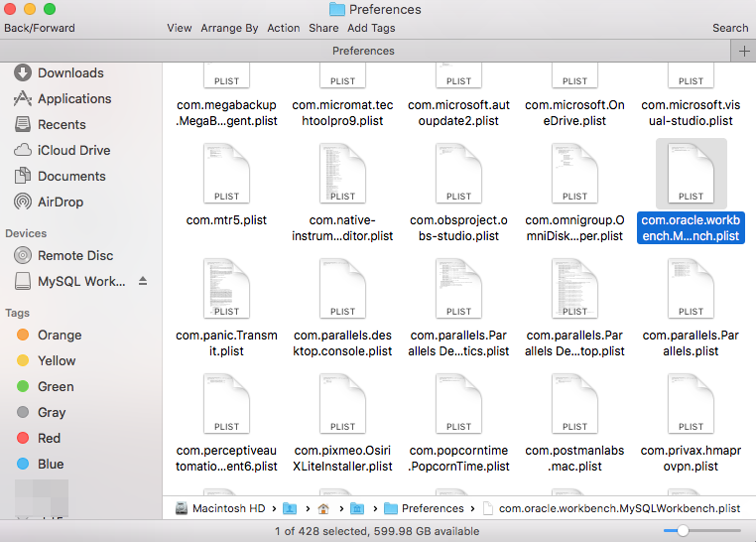Click Macintosh HD in the path bar
The height and width of the screenshot is (542, 756).
(230, 508)
